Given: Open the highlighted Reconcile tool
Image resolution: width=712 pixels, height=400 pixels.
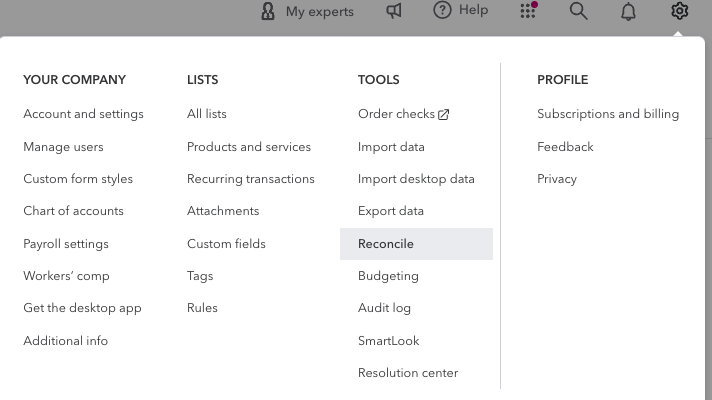Looking at the screenshot, I should click(x=416, y=244).
